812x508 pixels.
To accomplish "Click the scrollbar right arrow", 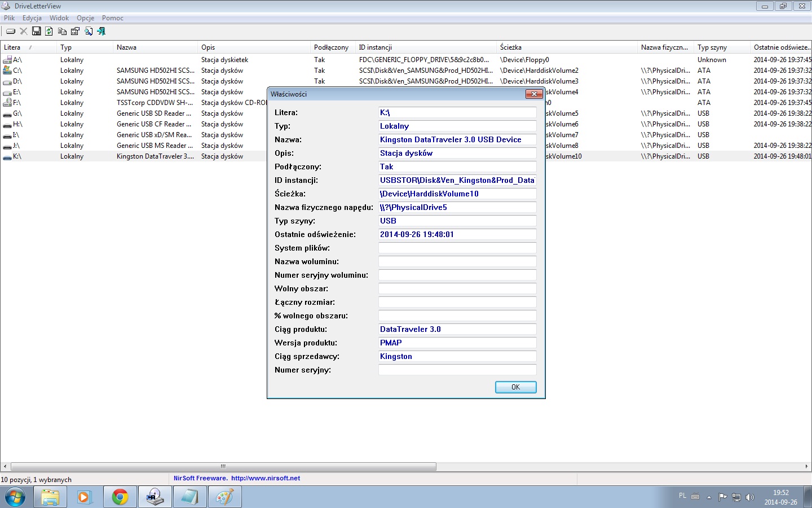I will [806, 466].
